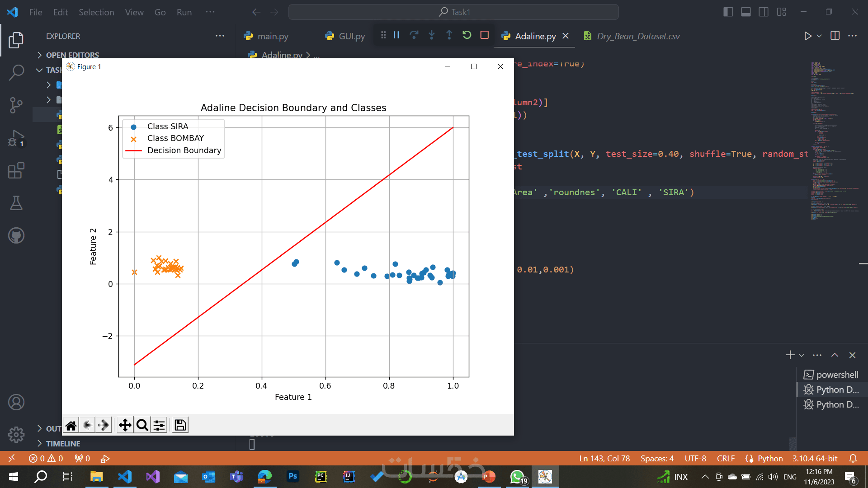Reset plot view with Home icon
The height and width of the screenshot is (488, 868).
71,425
